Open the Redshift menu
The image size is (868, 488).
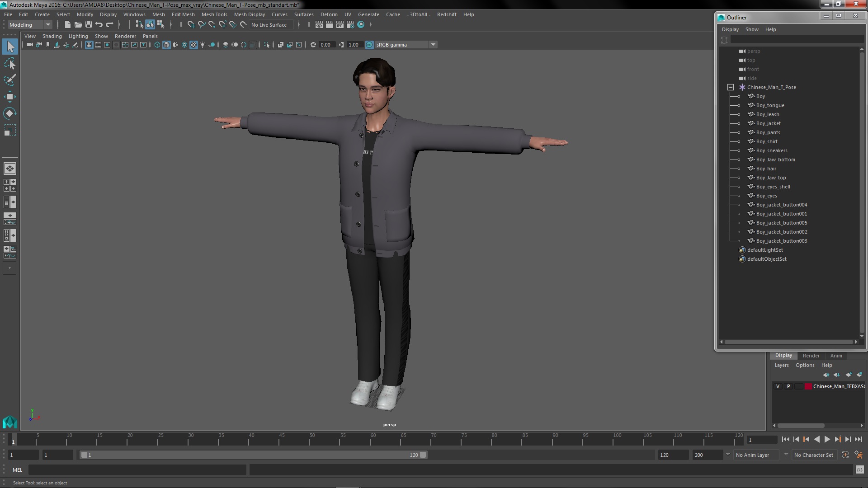tap(447, 14)
